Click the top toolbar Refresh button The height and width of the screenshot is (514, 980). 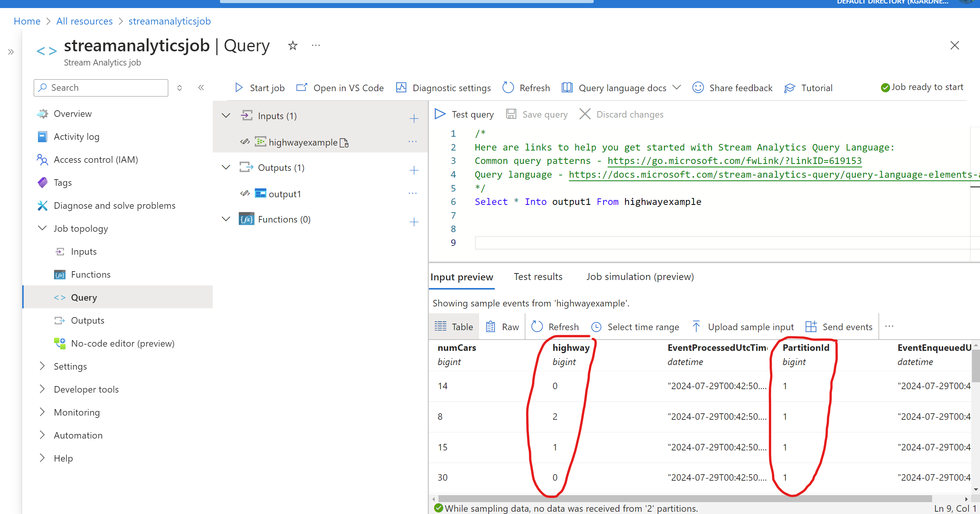point(526,88)
